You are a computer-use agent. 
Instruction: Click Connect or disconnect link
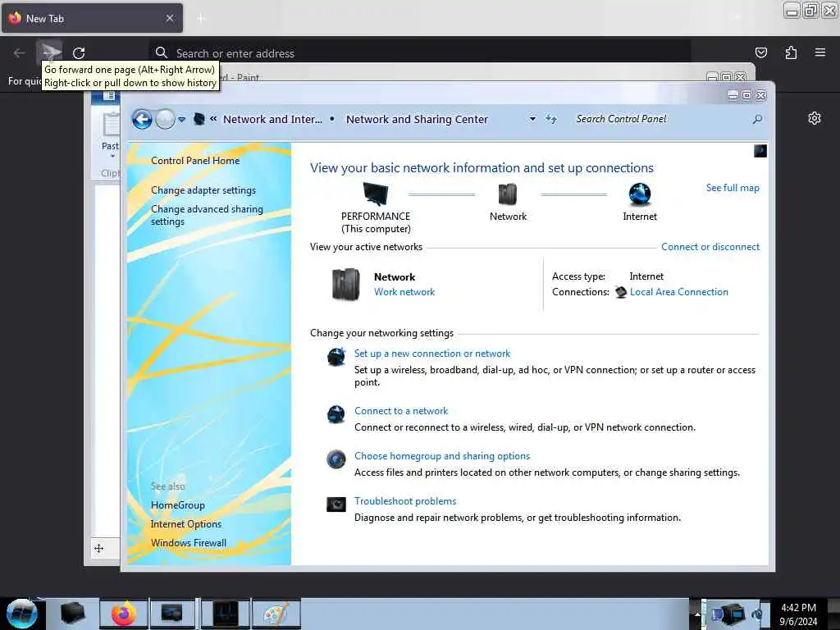pos(710,247)
